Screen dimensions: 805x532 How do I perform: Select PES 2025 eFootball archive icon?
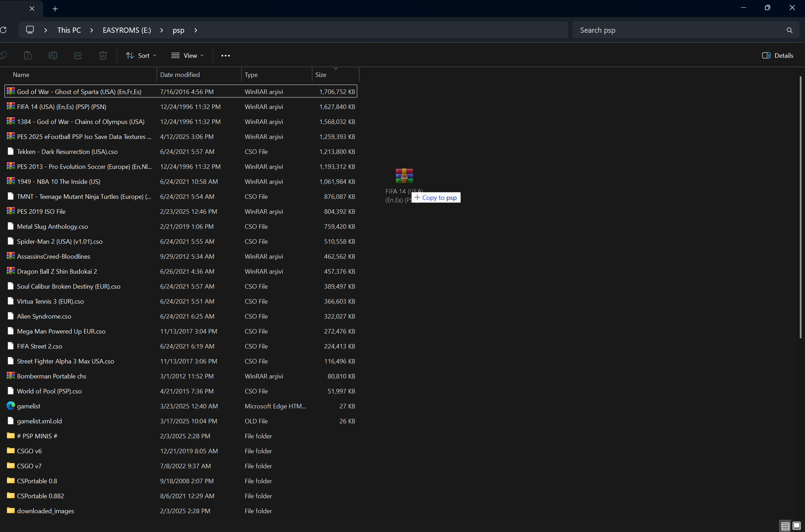11,136
